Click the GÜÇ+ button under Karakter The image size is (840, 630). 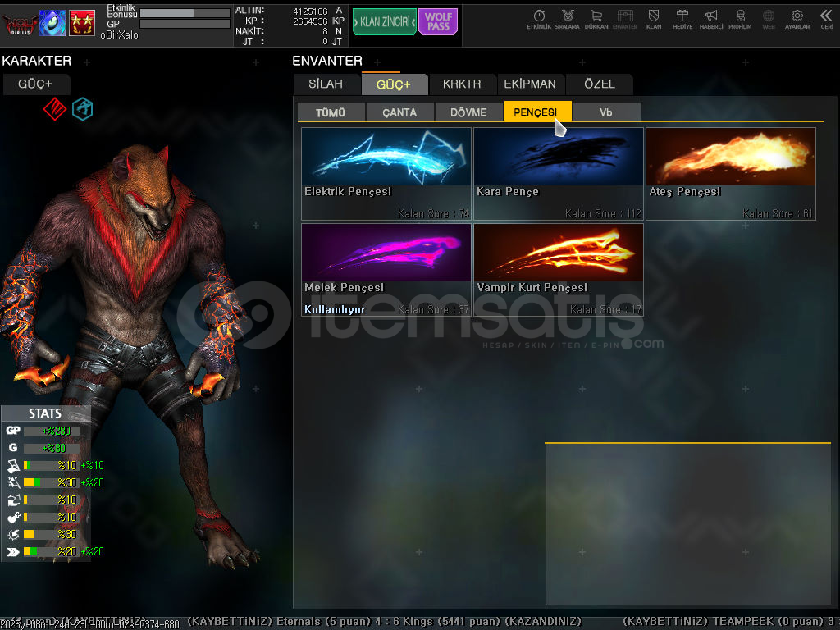tap(36, 84)
